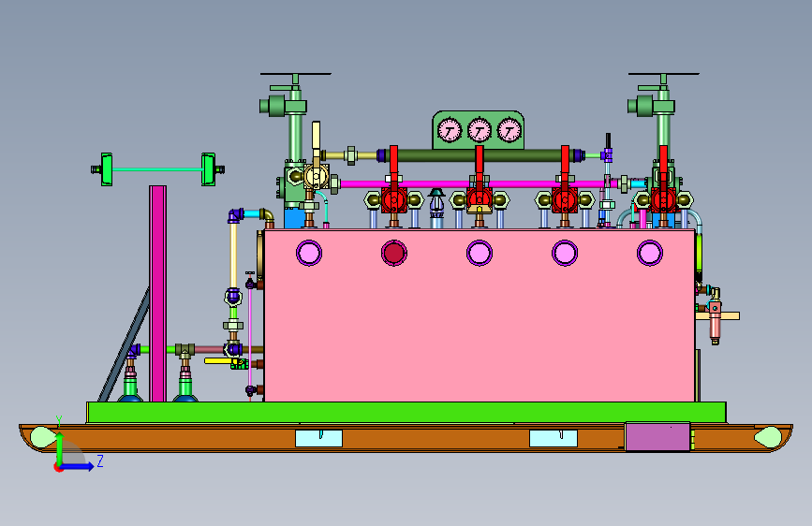The height and width of the screenshot is (526, 812).
Task: Select the orange skid frame
Action: coord(406,438)
